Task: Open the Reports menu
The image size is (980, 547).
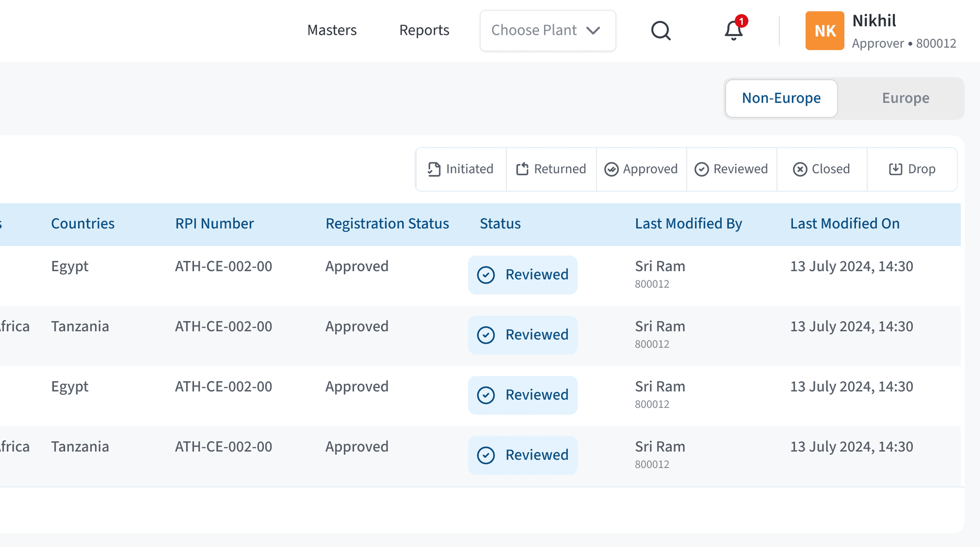Action: pyautogui.click(x=424, y=30)
